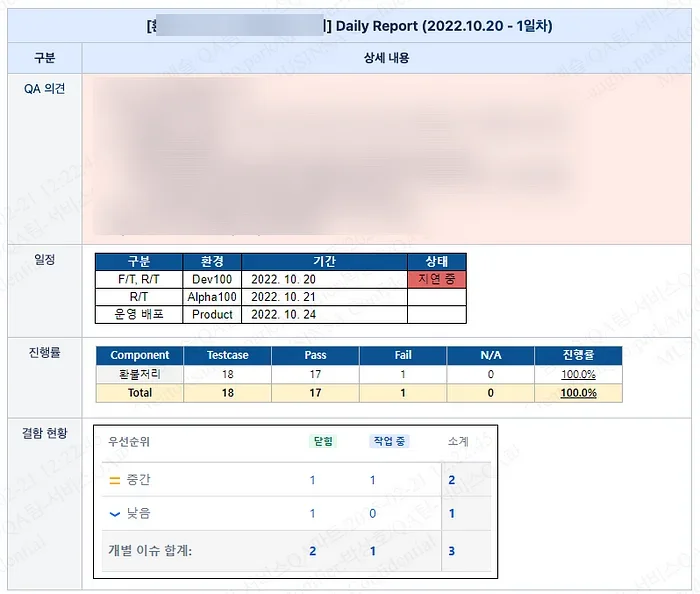Screen dimensions: 700x594
Task: Open total 작업 중 count in 개별 이슈 합계
Action: click(x=372, y=551)
